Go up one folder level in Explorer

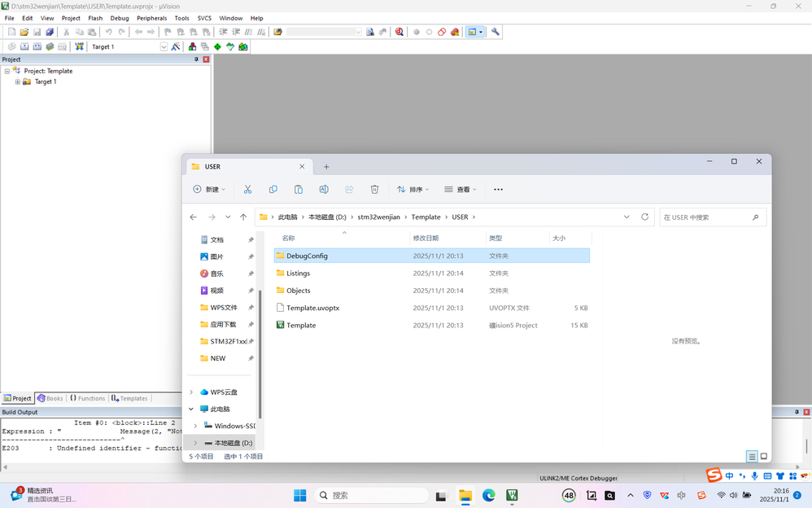(x=243, y=217)
